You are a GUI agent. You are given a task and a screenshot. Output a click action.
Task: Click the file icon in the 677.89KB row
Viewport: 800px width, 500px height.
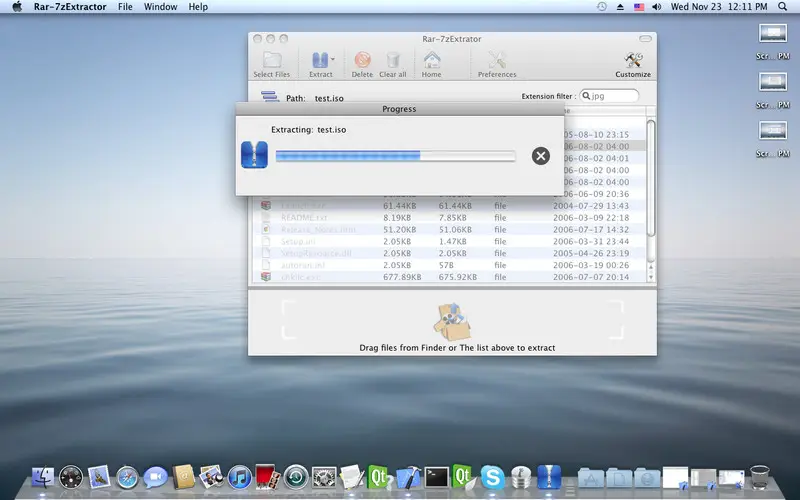pos(266,277)
